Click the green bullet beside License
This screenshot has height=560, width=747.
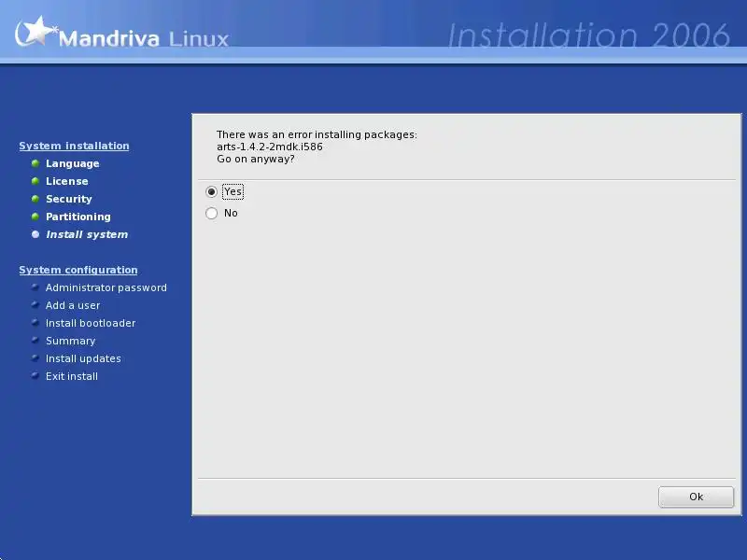[35, 181]
